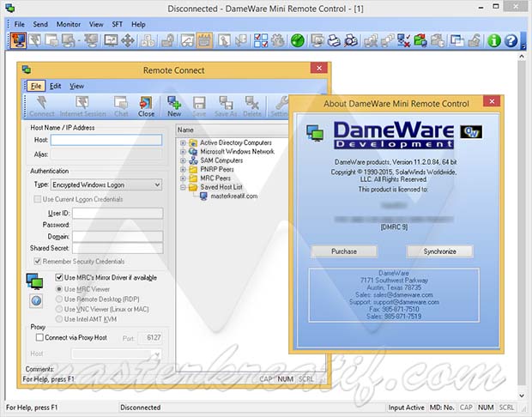Open the Authentication Type dropdown
This screenshot has width=532, height=417.
point(157,185)
